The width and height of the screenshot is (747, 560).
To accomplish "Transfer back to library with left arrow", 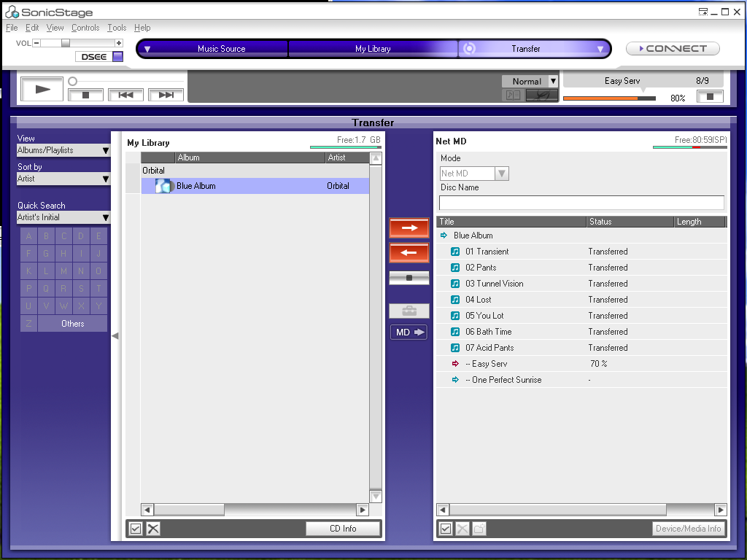I will tap(409, 252).
